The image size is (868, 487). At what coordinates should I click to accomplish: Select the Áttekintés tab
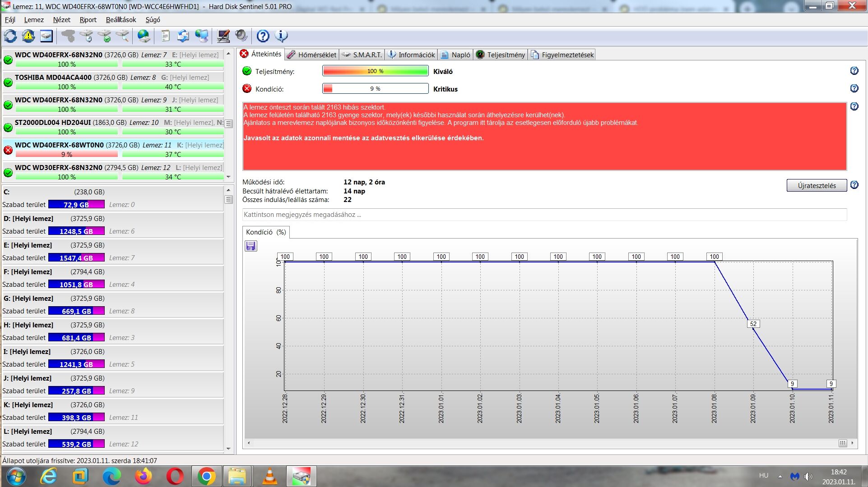click(x=260, y=54)
